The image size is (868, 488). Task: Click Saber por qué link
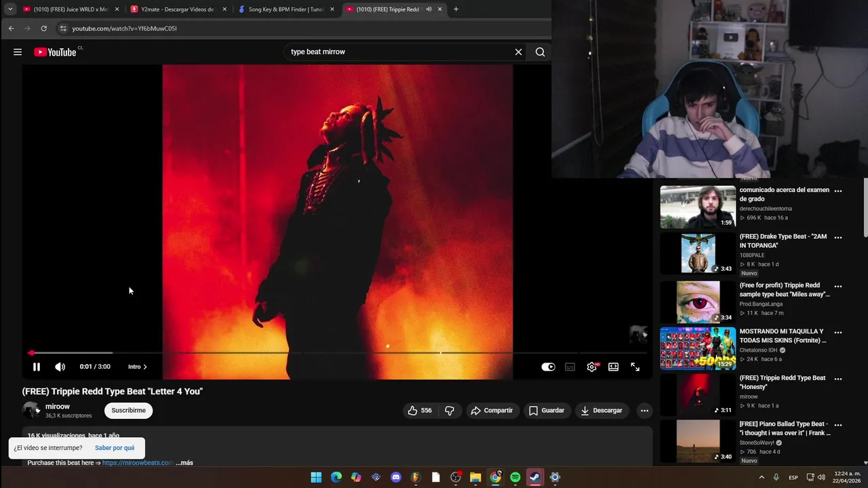[115, 447]
